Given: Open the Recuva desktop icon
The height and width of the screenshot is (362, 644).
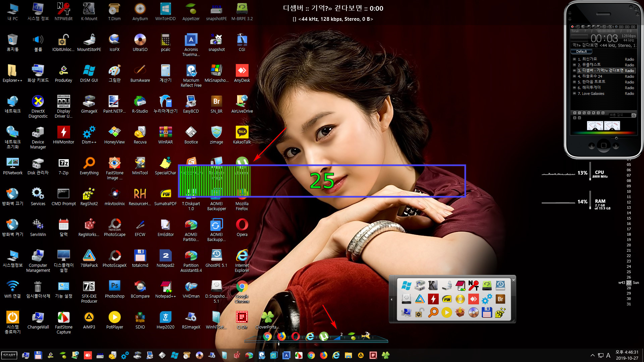Looking at the screenshot, I should pyautogui.click(x=140, y=135).
